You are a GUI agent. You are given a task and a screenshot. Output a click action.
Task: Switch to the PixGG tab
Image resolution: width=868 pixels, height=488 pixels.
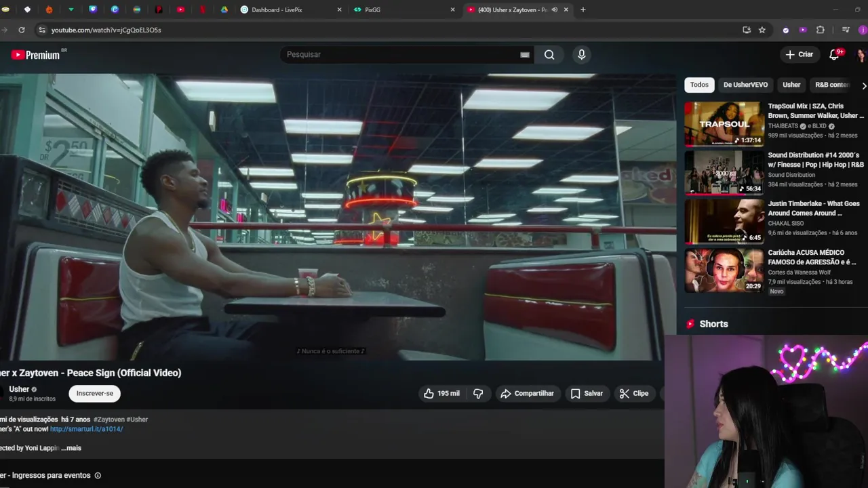pyautogui.click(x=405, y=9)
